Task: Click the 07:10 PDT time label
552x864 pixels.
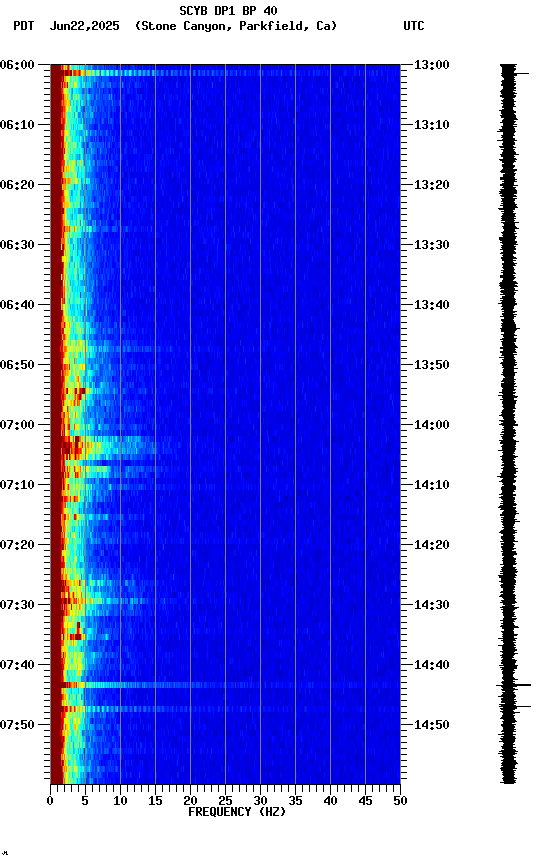Action: click(17, 485)
